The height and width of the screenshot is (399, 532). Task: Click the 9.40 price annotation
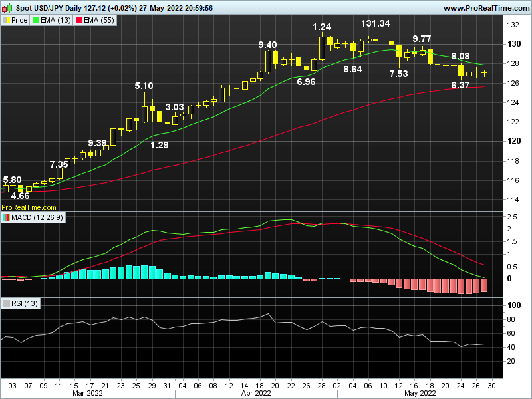(x=266, y=45)
